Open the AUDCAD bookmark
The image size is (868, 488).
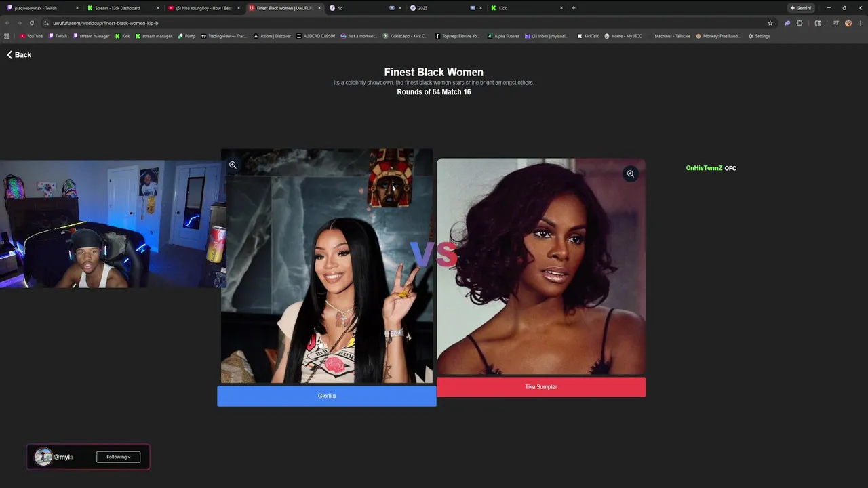(316, 36)
